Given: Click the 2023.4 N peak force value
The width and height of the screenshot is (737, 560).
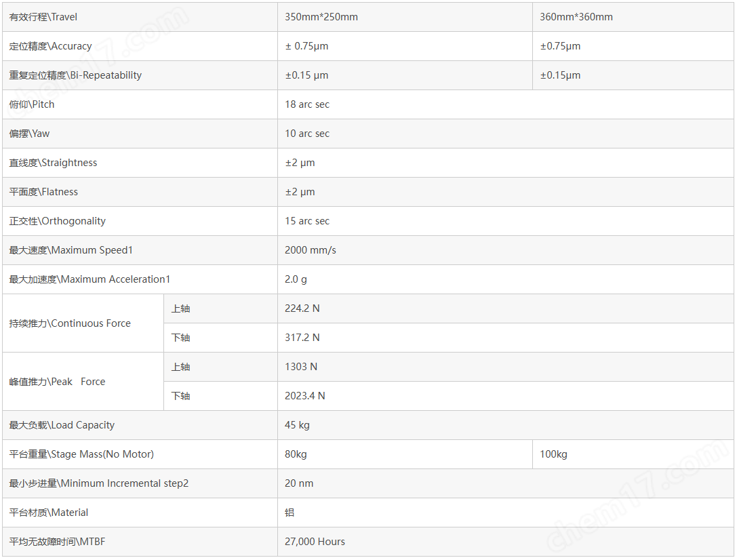Looking at the screenshot, I should pyautogui.click(x=304, y=395).
